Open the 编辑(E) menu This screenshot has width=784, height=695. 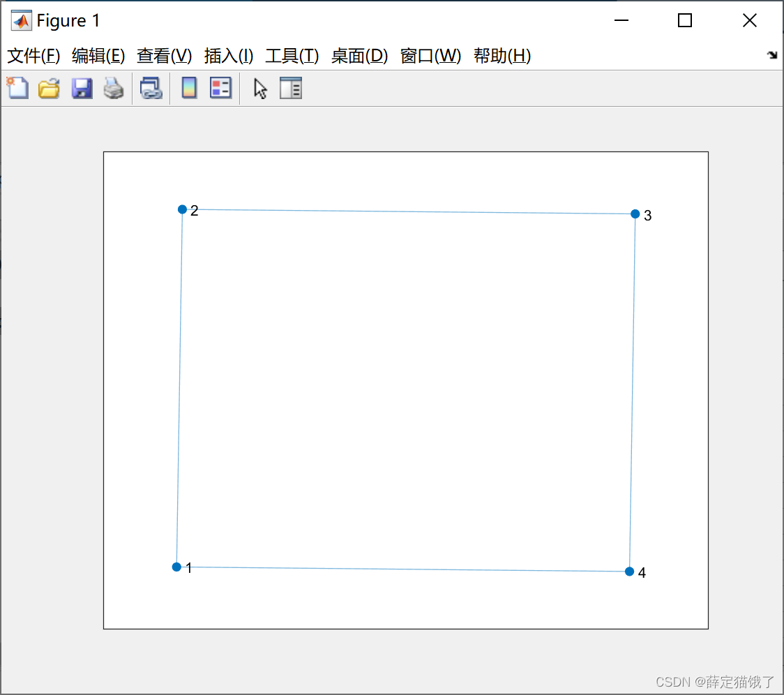tap(98, 56)
